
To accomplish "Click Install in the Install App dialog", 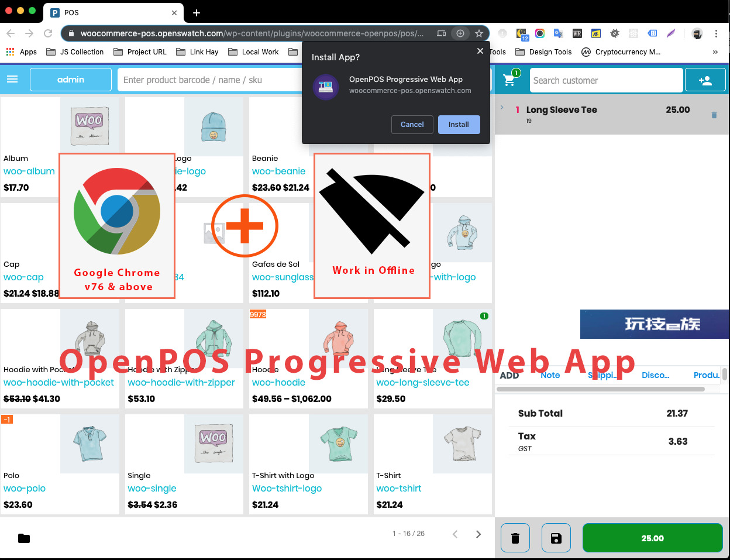I will pyautogui.click(x=459, y=125).
